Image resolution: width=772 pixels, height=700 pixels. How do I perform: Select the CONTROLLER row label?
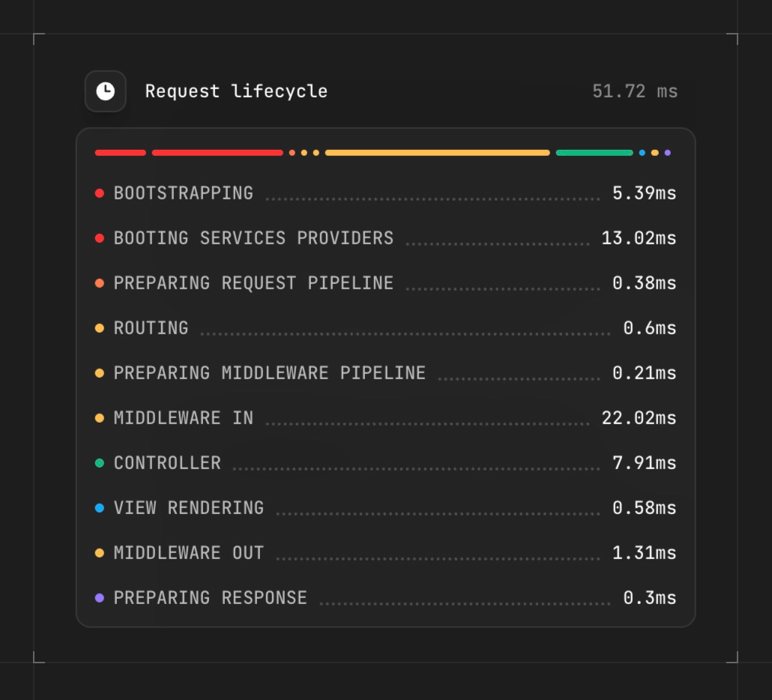pyautogui.click(x=167, y=462)
